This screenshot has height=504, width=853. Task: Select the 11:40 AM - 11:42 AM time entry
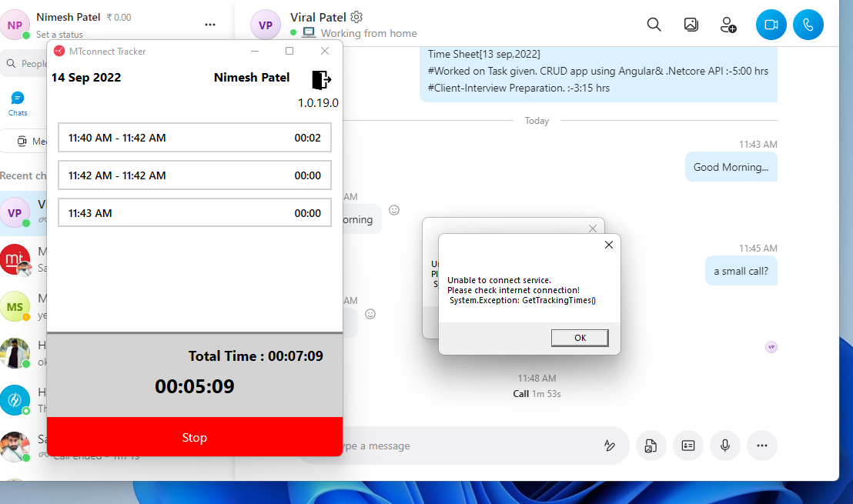click(x=194, y=138)
